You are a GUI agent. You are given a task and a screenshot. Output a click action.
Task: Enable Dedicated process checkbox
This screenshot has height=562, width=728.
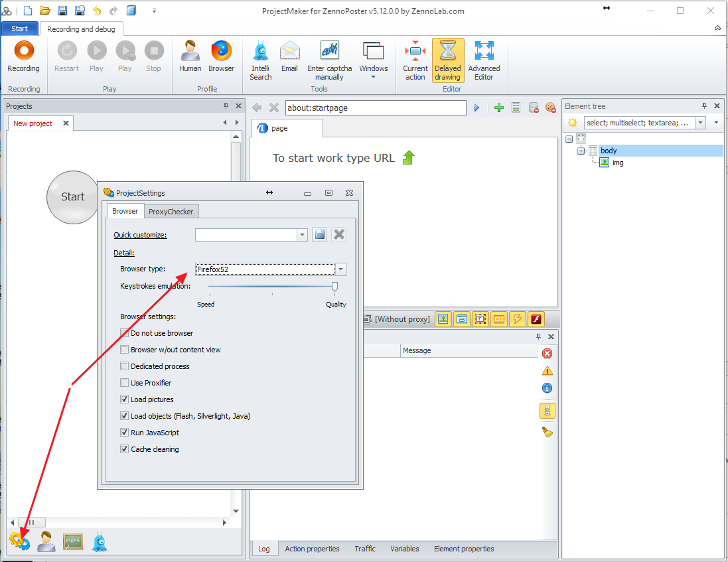(x=124, y=366)
